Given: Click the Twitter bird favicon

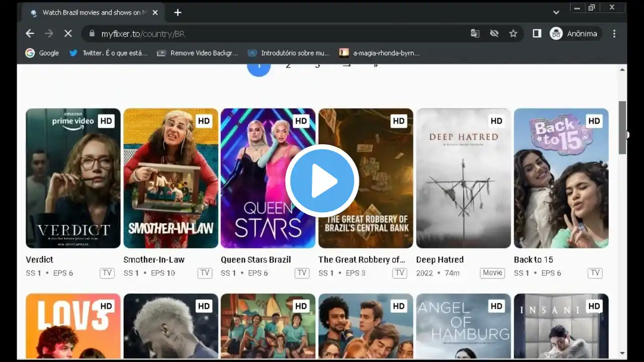Looking at the screenshot, I should tap(73, 53).
